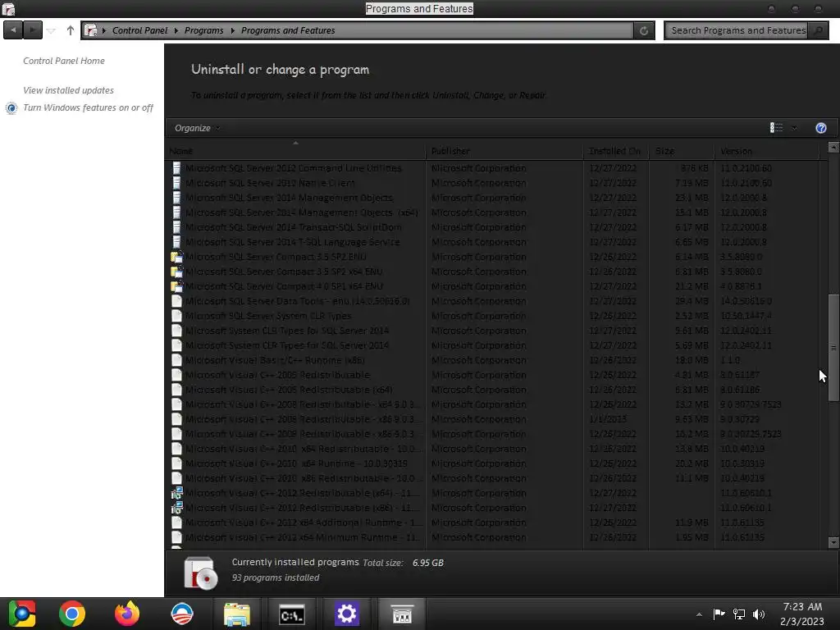Image resolution: width=840 pixels, height=630 pixels.
Task: Expand the arrow after Control Panel breadcrumb
Action: coord(176,30)
